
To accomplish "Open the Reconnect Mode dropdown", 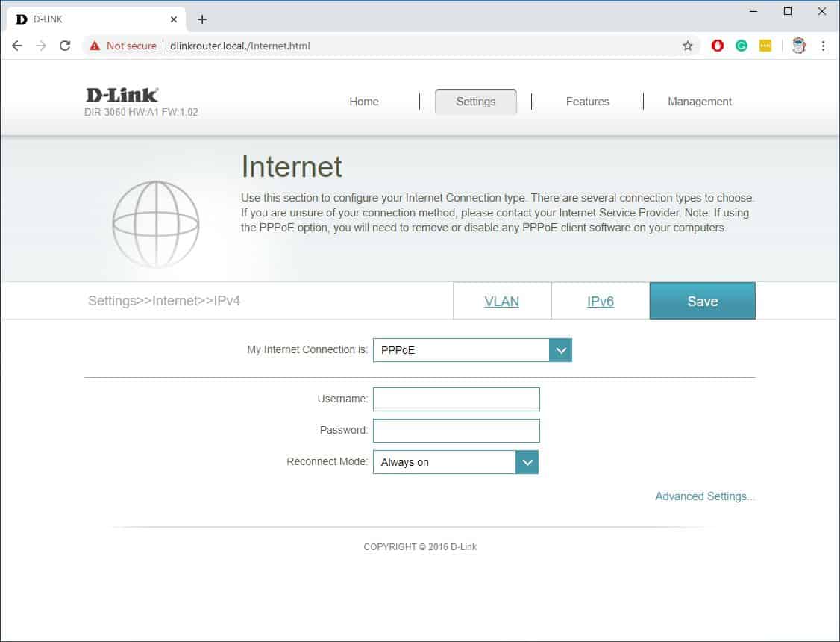I will (527, 462).
